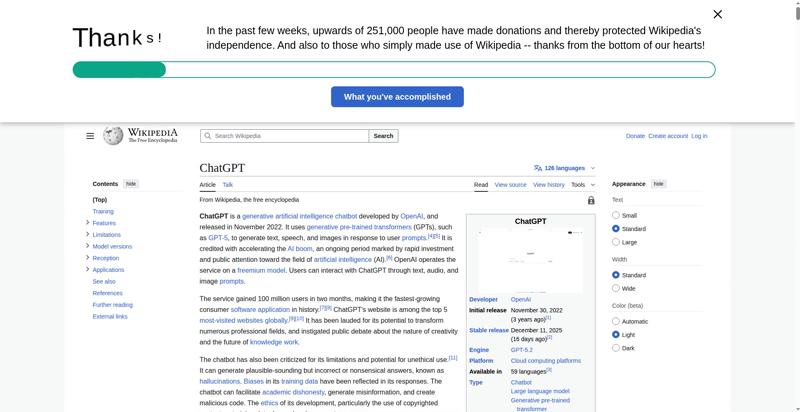
Task: Select the Small text size option
Action: 616,215
